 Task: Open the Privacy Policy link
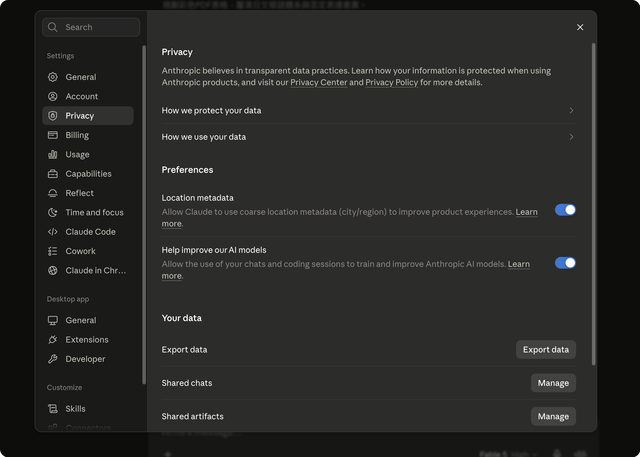[x=391, y=82]
